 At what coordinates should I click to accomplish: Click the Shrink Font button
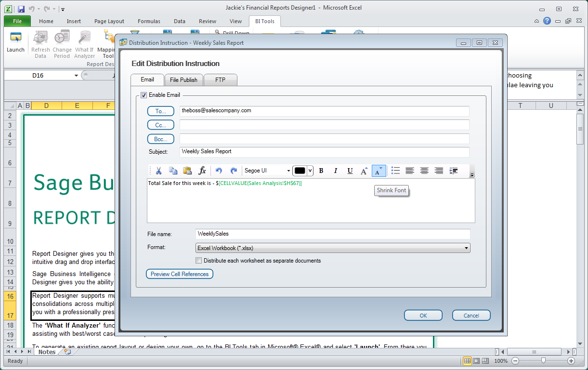[379, 171]
